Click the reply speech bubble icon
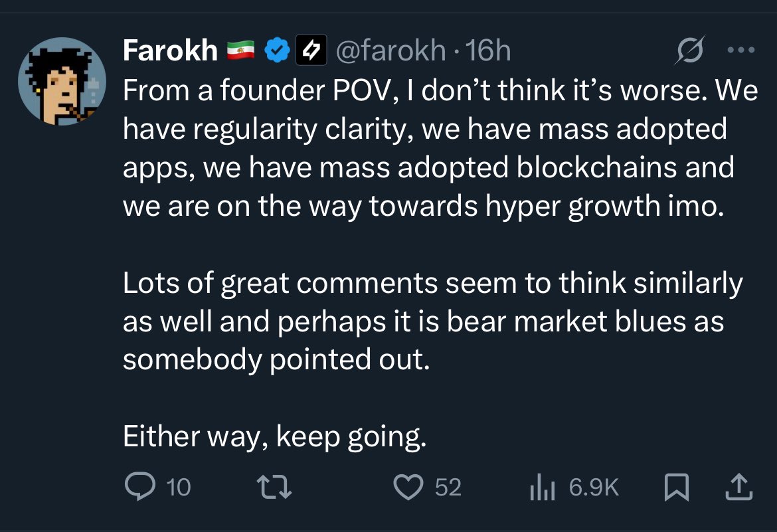The image size is (777, 532). (x=139, y=488)
